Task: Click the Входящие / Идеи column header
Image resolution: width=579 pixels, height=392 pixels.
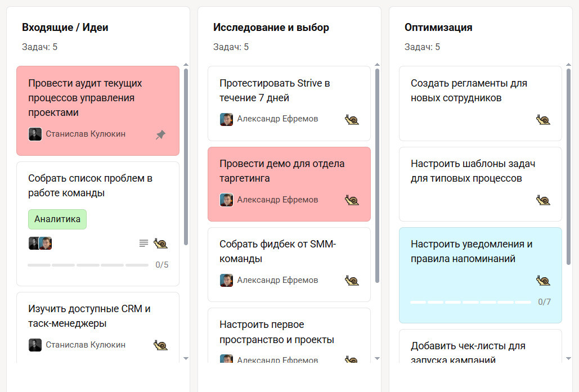Action: [x=65, y=27]
